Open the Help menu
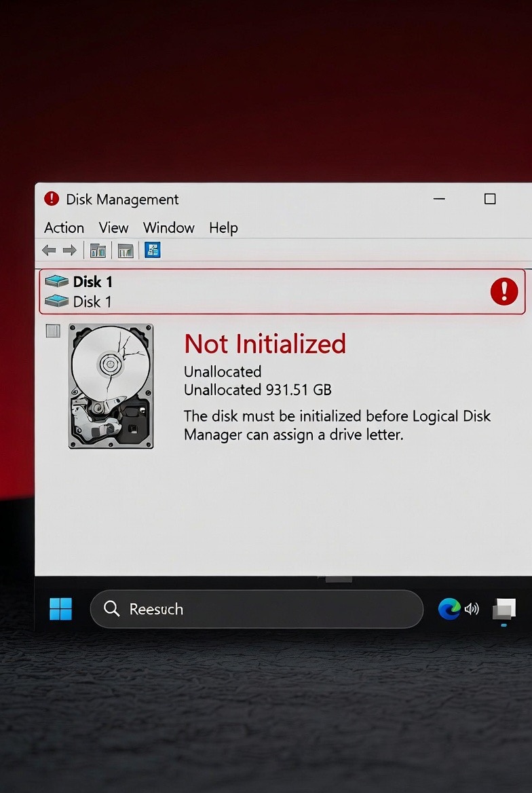This screenshot has width=532, height=793. 223,228
